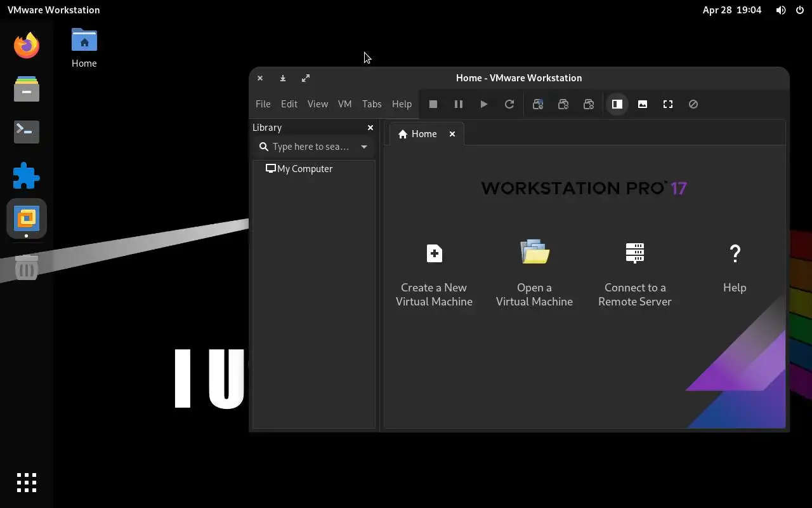Open the Help menu
The height and width of the screenshot is (508, 812).
(x=402, y=104)
